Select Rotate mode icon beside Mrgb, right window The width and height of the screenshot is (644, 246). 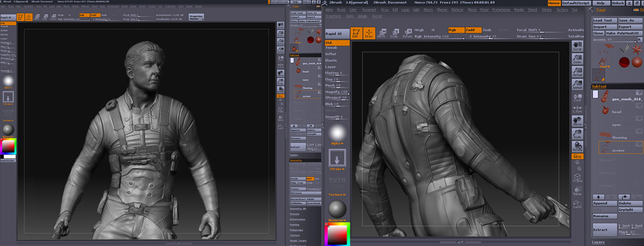pos(407,33)
